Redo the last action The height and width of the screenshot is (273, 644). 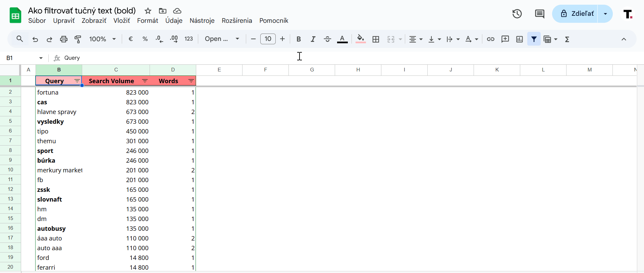click(x=49, y=39)
